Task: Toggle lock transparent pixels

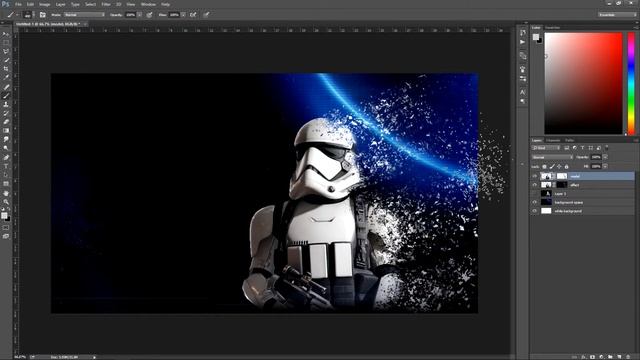Action: click(544, 167)
